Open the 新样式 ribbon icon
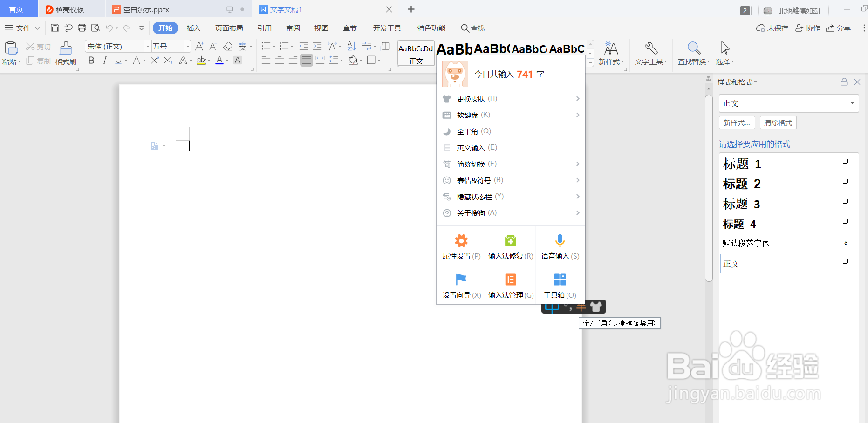868x423 pixels. (611, 48)
